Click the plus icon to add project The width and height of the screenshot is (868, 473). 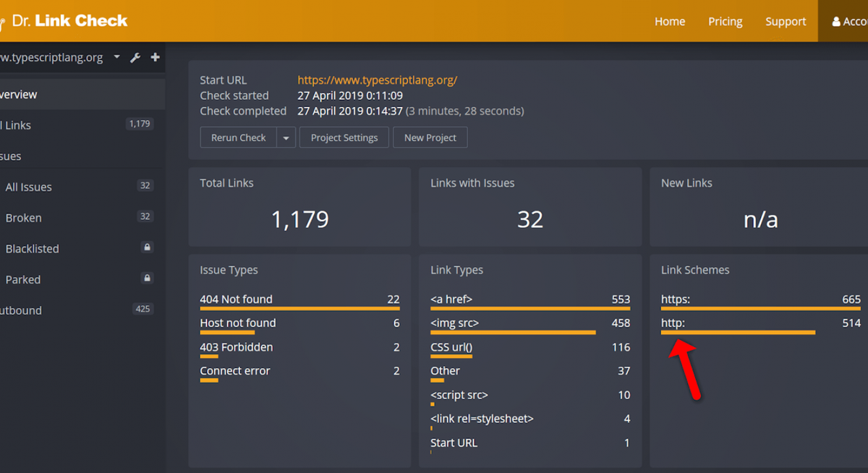pos(155,58)
